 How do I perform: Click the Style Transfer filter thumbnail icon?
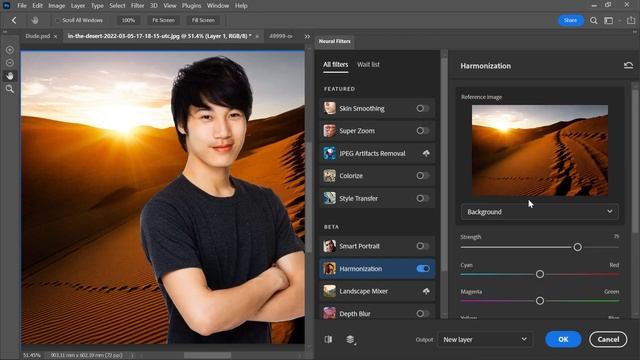[x=329, y=198]
